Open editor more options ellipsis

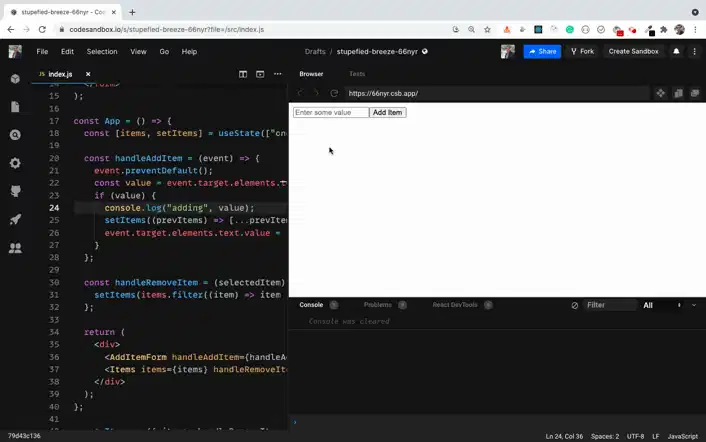(x=278, y=74)
